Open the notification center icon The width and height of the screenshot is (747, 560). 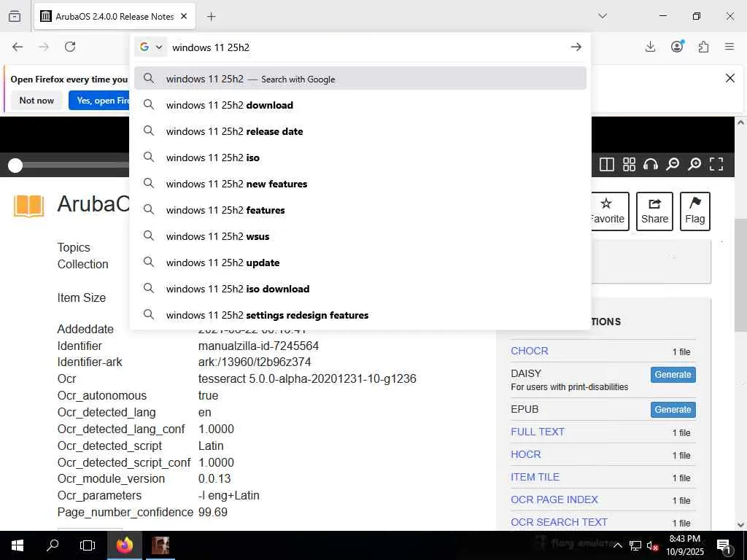point(724,545)
